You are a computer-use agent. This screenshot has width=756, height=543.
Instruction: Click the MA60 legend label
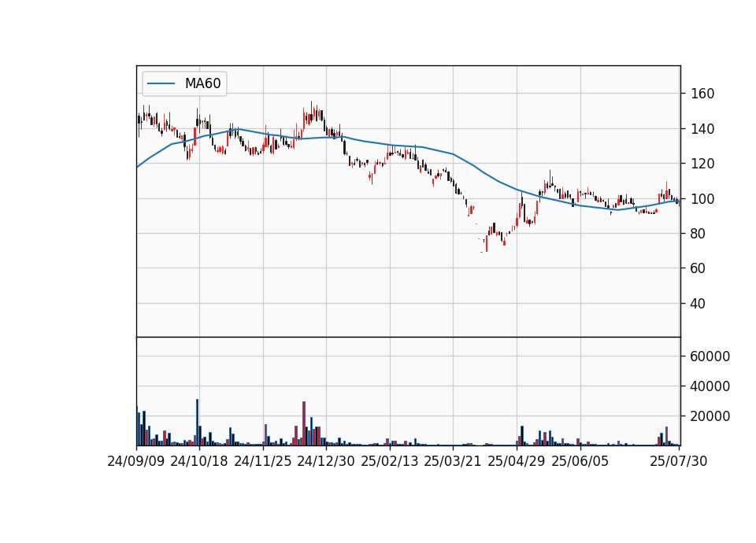tap(202, 83)
